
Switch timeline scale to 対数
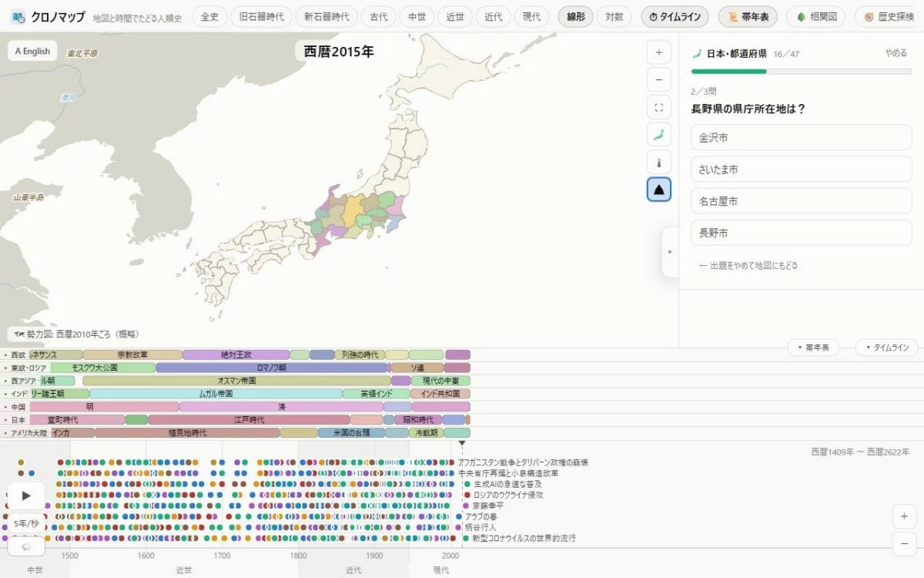point(614,17)
